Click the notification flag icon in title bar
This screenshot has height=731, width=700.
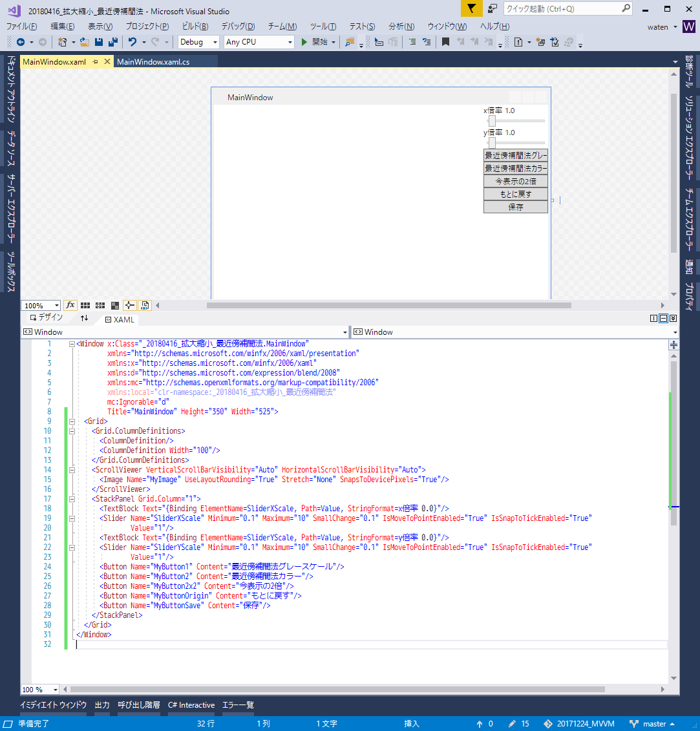(471, 8)
